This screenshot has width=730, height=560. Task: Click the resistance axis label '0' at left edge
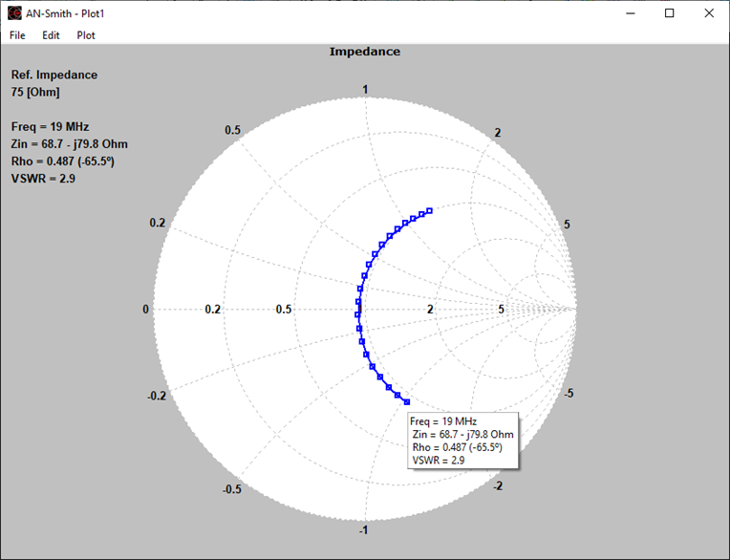click(146, 309)
